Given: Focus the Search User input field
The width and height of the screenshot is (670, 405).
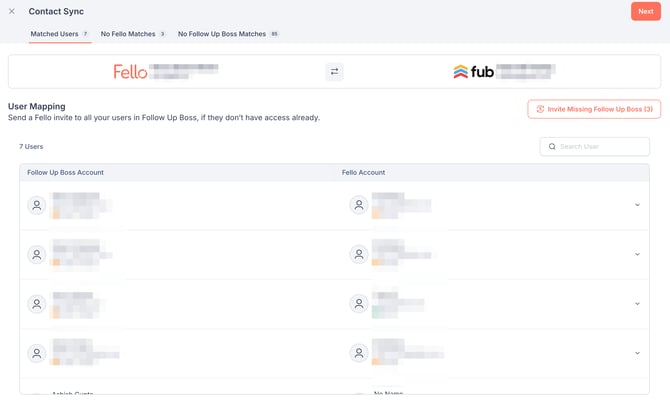Looking at the screenshot, I should point(594,147).
